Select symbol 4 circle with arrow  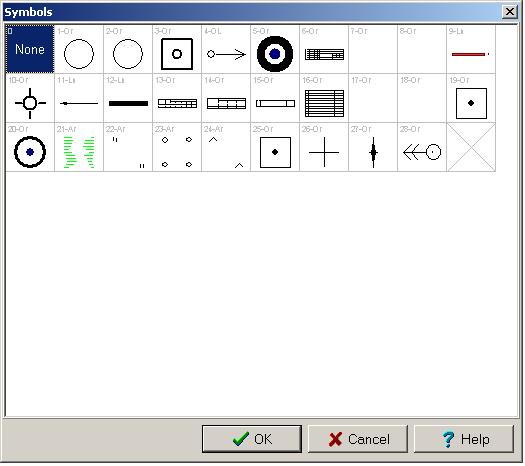pos(226,49)
